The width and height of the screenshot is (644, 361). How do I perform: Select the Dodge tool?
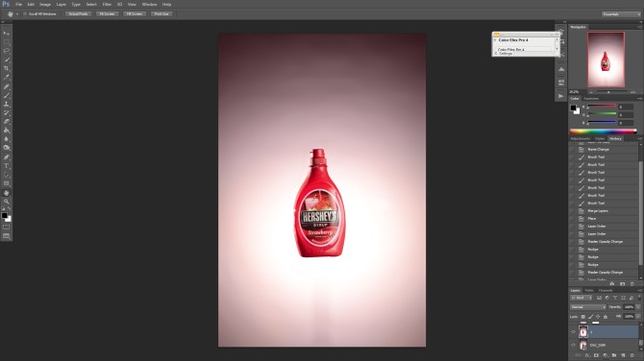tap(6, 148)
